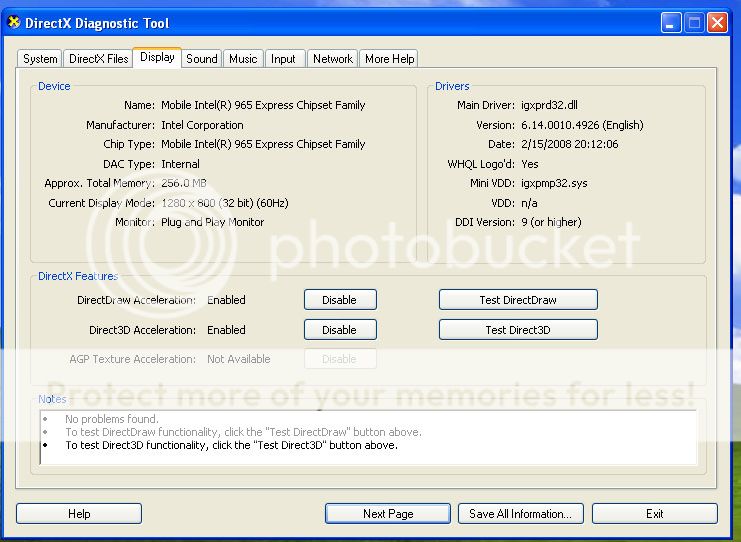Disable DirectDraw Acceleration
The image size is (741, 542).
pyautogui.click(x=340, y=300)
